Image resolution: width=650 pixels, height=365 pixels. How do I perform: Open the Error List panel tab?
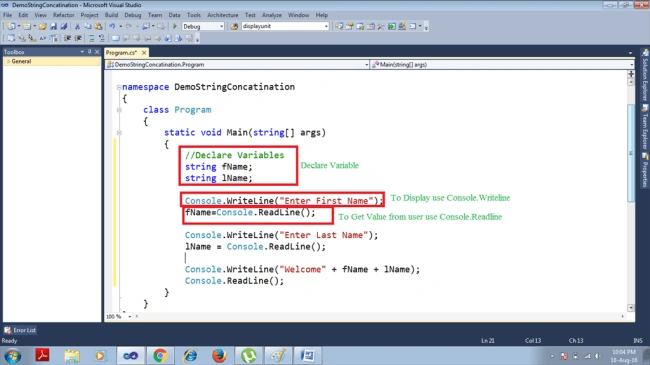[20, 330]
